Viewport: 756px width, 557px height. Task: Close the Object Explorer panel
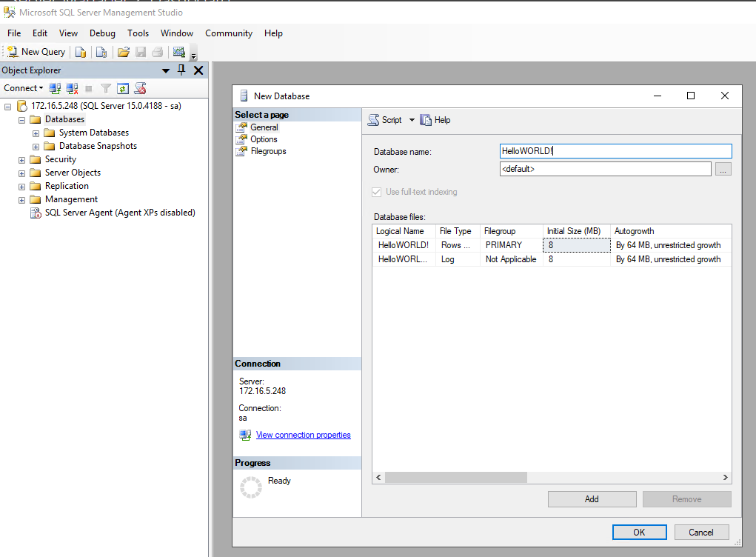tap(198, 70)
